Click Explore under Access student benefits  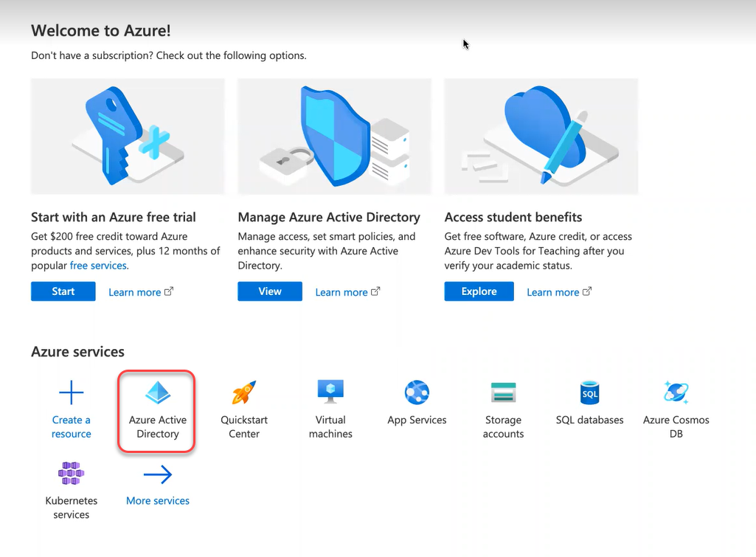click(478, 291)
